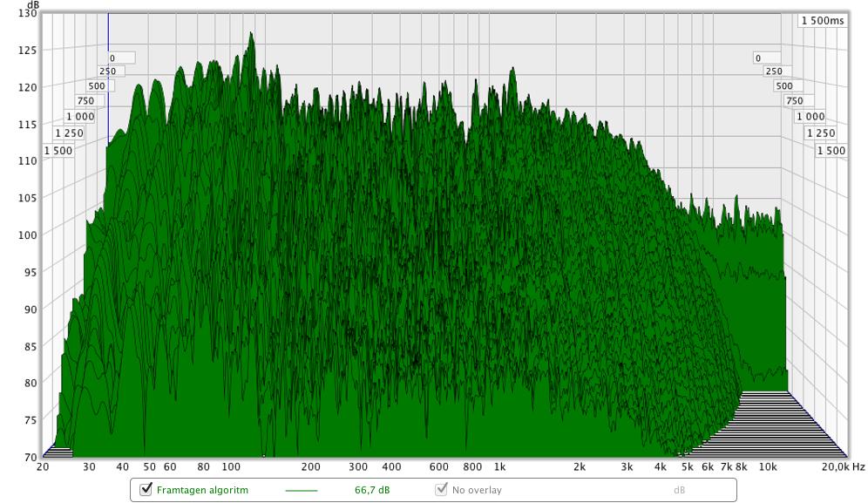
Task: Click the 1 500ms time range label
Action: 823,21
